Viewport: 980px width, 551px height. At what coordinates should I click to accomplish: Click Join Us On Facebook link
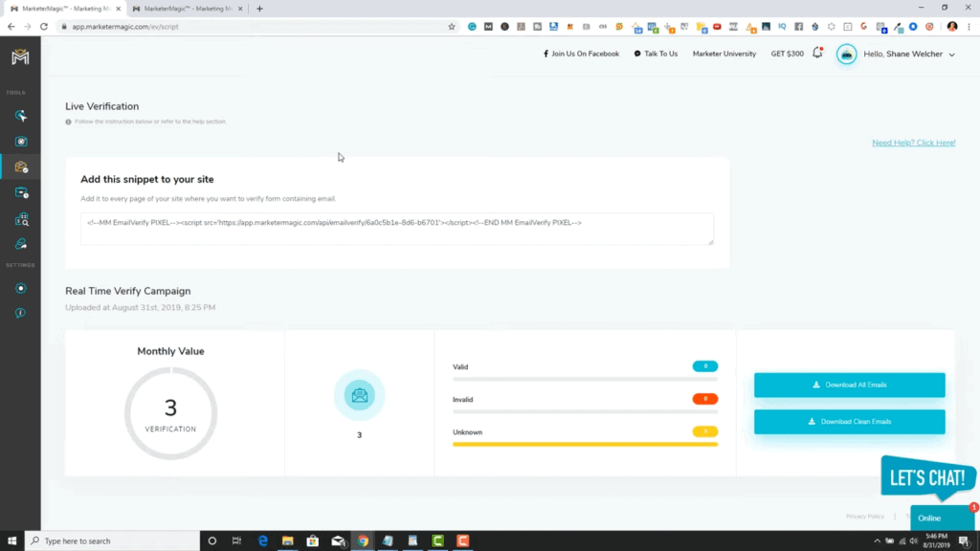(581, 54)
